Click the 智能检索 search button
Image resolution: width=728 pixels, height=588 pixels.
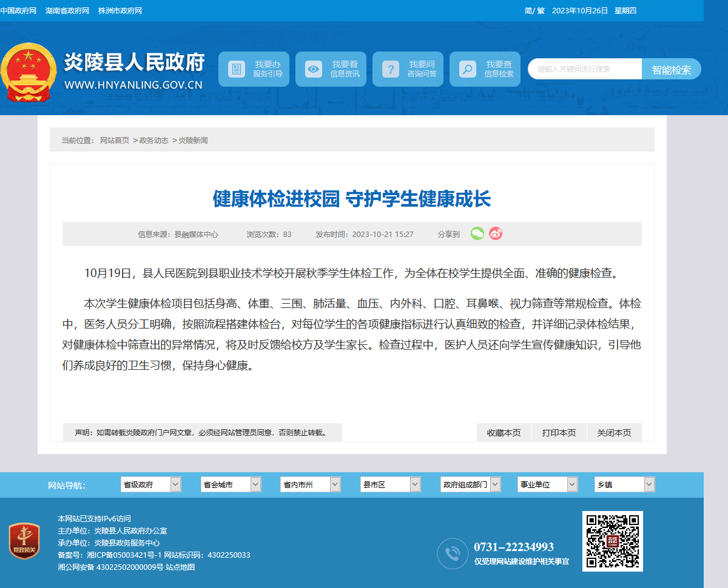coord(672,69)
